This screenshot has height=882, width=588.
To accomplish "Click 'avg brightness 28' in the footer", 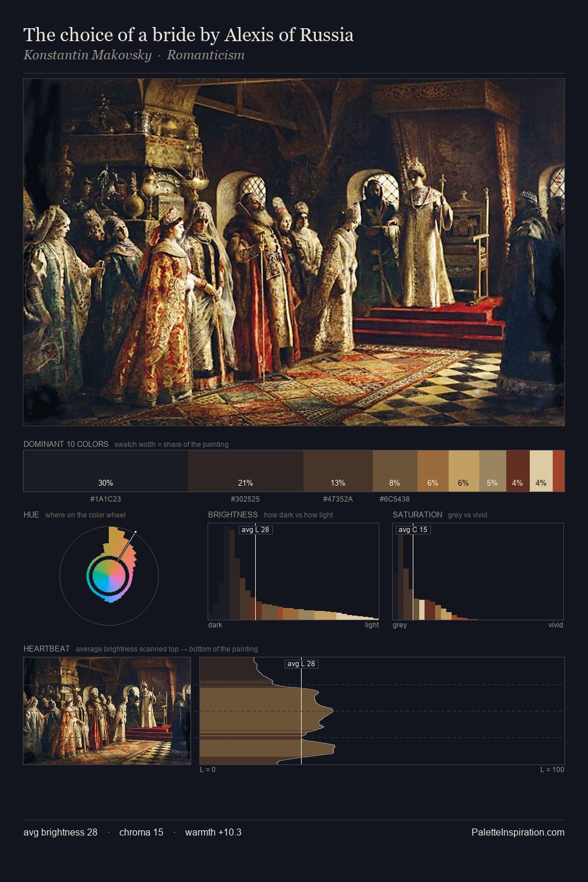I will [x=61, y=832].
